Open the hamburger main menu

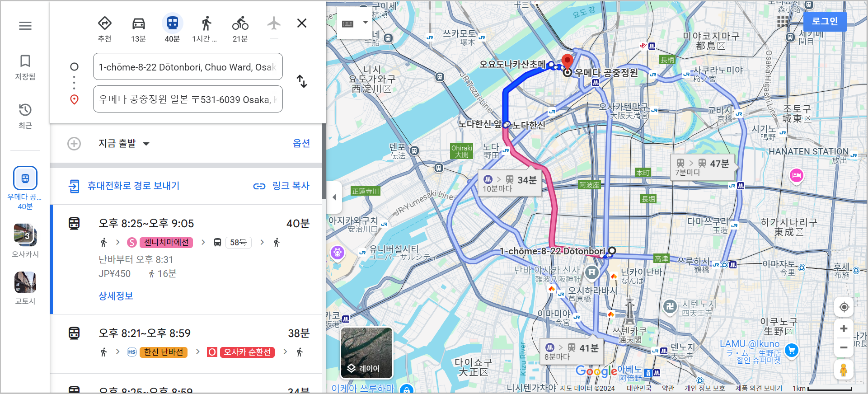25,26
